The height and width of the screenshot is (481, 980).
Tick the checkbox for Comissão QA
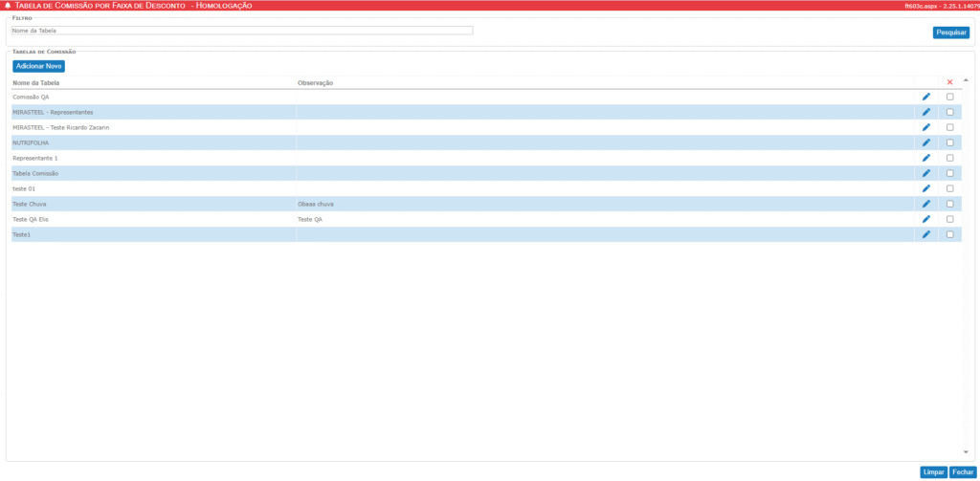pyautogui.click(x=949, y=97)
